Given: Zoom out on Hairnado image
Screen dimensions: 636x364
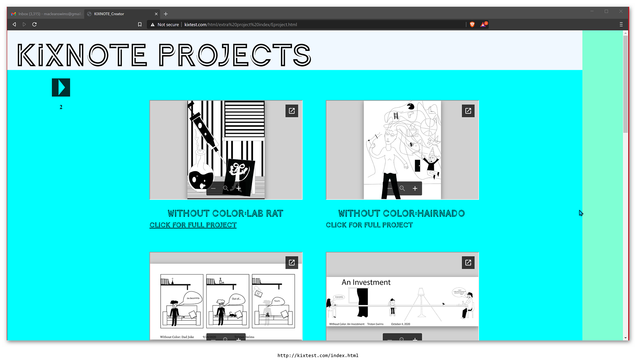Looking at the screenshot, I should point(390,189).
